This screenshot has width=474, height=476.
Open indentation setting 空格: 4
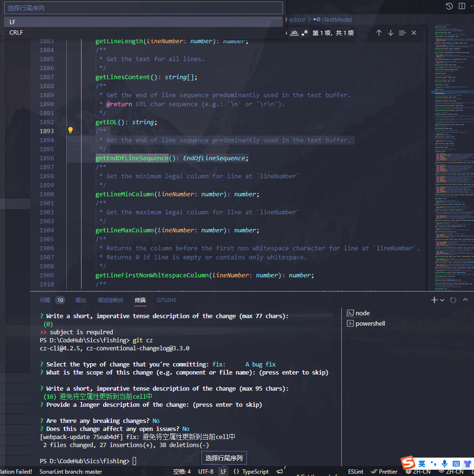click(182, 472)
